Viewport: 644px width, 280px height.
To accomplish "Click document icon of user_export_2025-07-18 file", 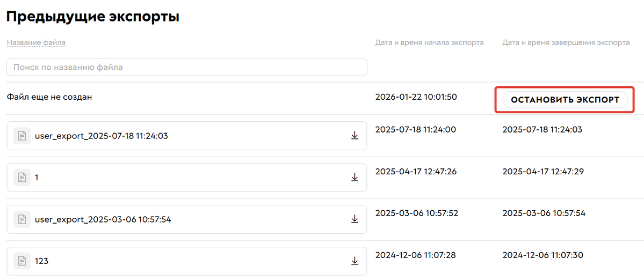I will pos(22,136).
